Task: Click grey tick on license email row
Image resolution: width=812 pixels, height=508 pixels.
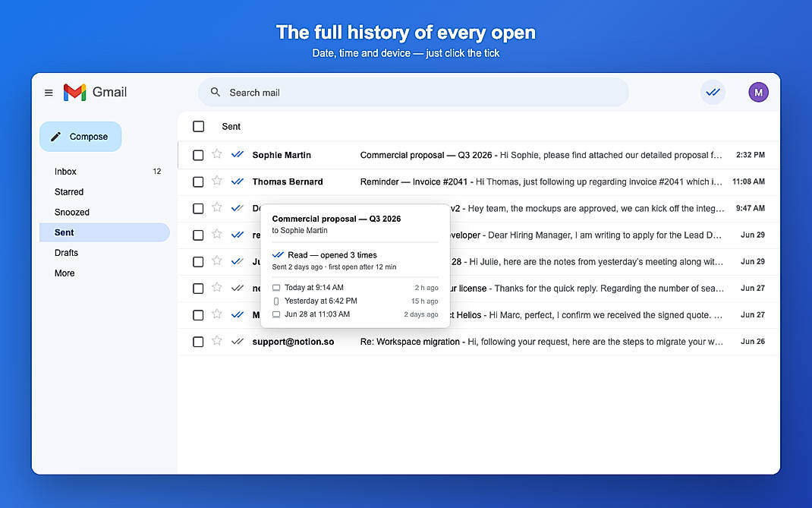Action: (238, 289)
